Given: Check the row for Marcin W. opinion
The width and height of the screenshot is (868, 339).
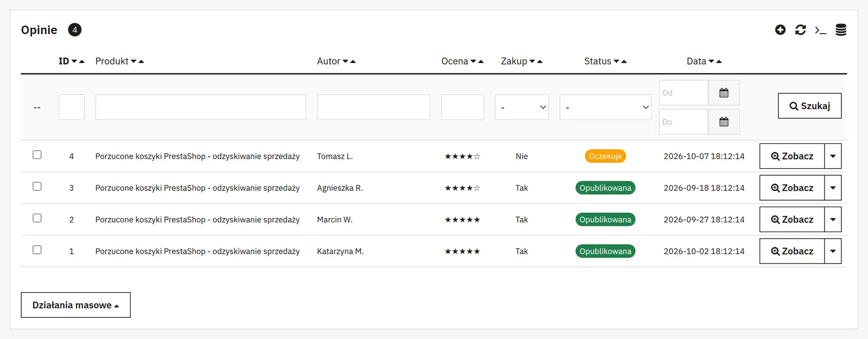Looking at the screenshot, I should (37, 218).
